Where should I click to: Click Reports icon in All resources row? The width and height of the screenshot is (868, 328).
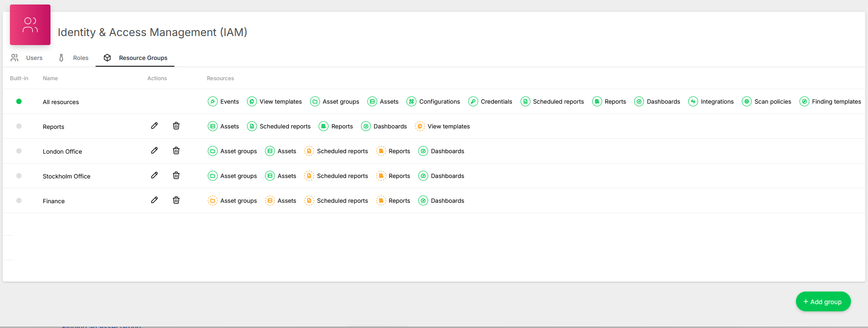point(597,101)
